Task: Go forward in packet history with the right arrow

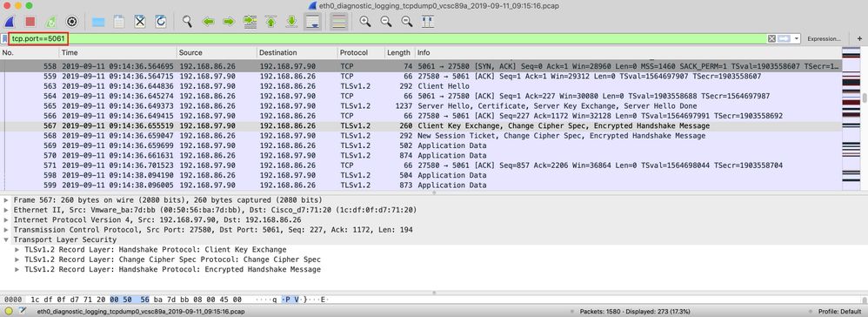Action: [229, 22]
